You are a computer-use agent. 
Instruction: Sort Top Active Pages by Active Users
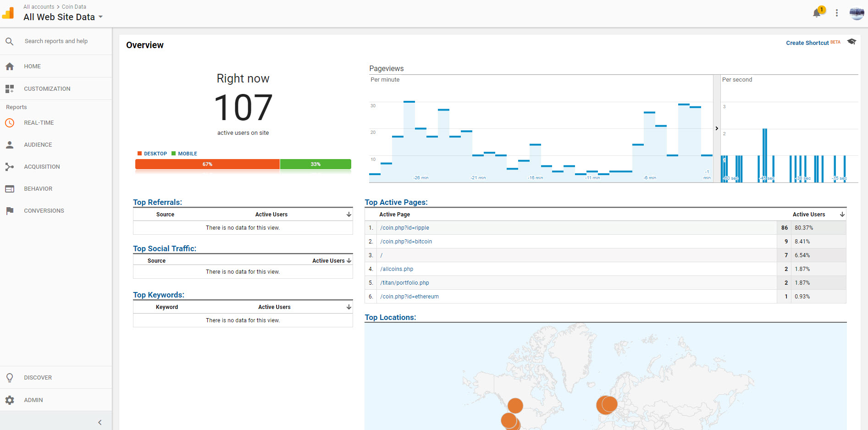[x=842, y=215]
